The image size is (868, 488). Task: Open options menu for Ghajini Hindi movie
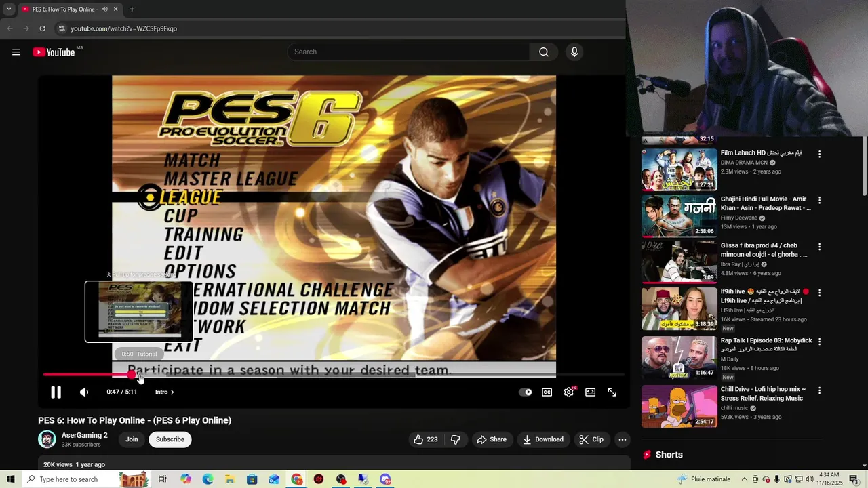(819, 201)
